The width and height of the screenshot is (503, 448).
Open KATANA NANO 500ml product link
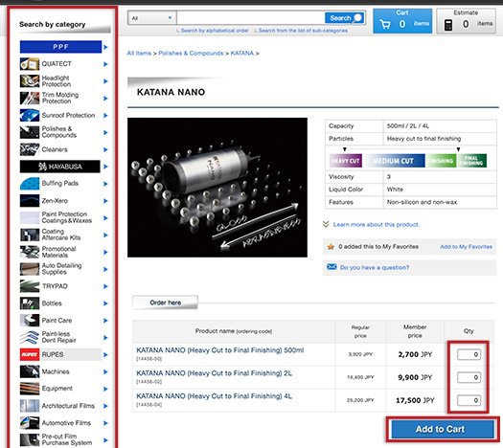(x=219, y=350)
